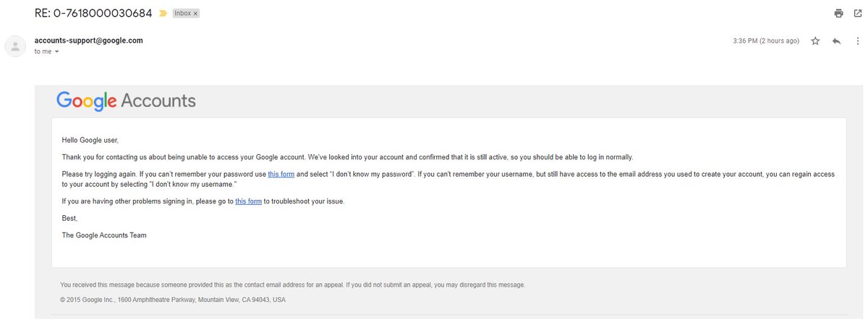This screenshot has height=328, width=868.
Task: Expand recipient details arrow next to "to me"
Action: (x=56, y=52)
